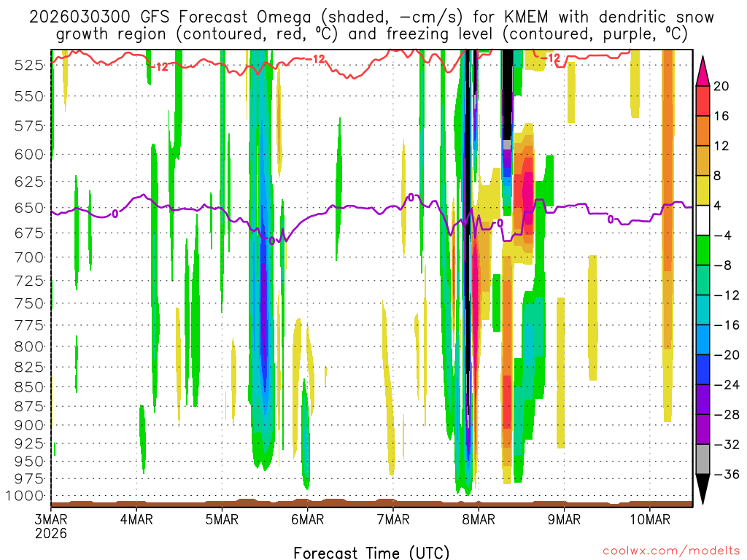Click the coolwx.com/modelts watermark link text
This screenshot has height=560, width=747.
pos(671,551)
